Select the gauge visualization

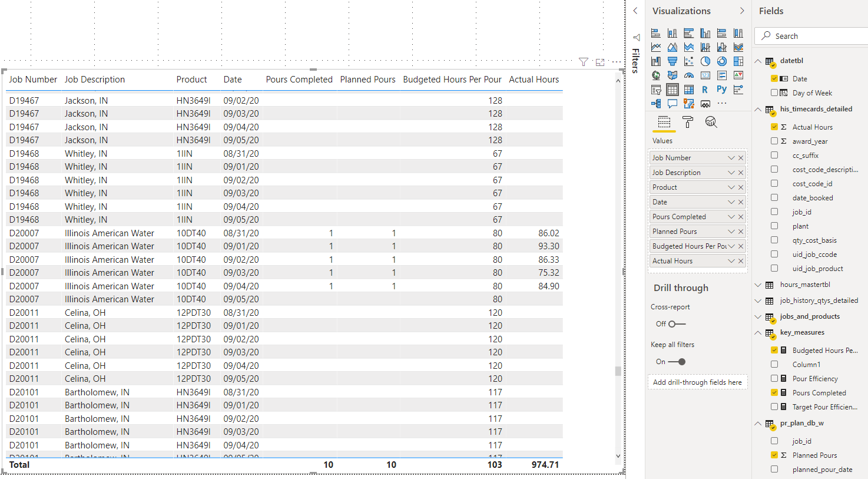(689, 75)
